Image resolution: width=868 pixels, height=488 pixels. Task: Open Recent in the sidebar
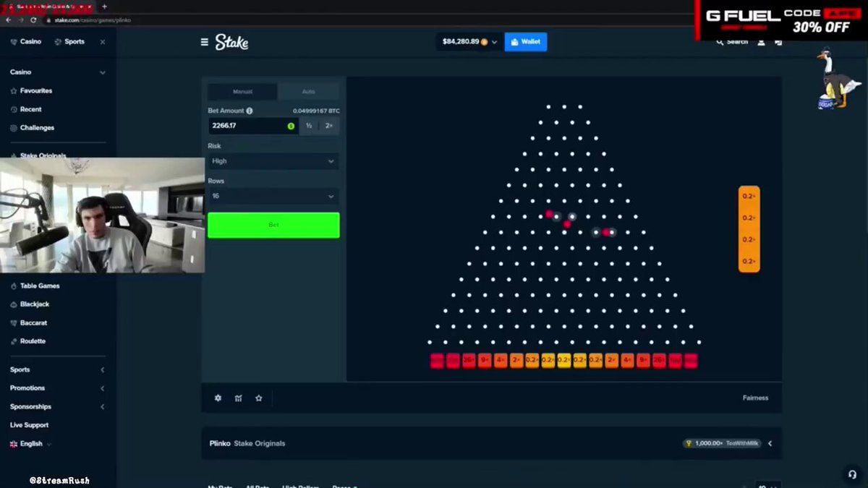[x=26, y=109]
